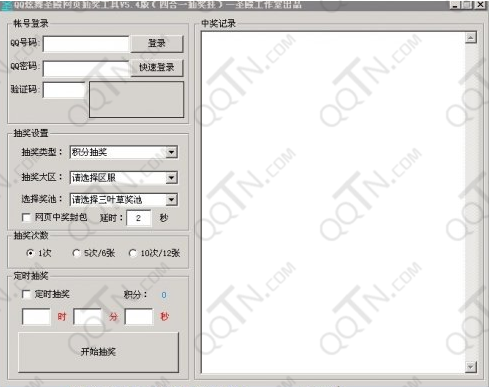Open the 选择奖池 prize pool dropdown
The height and width of the screenshot is (387, 489).
tap(171, 200)
